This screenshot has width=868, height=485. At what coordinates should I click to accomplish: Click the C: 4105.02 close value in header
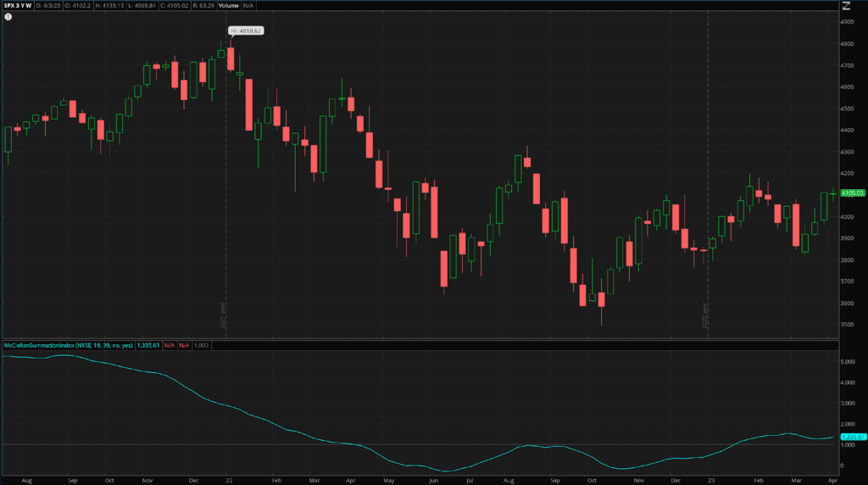click(175, 6)
